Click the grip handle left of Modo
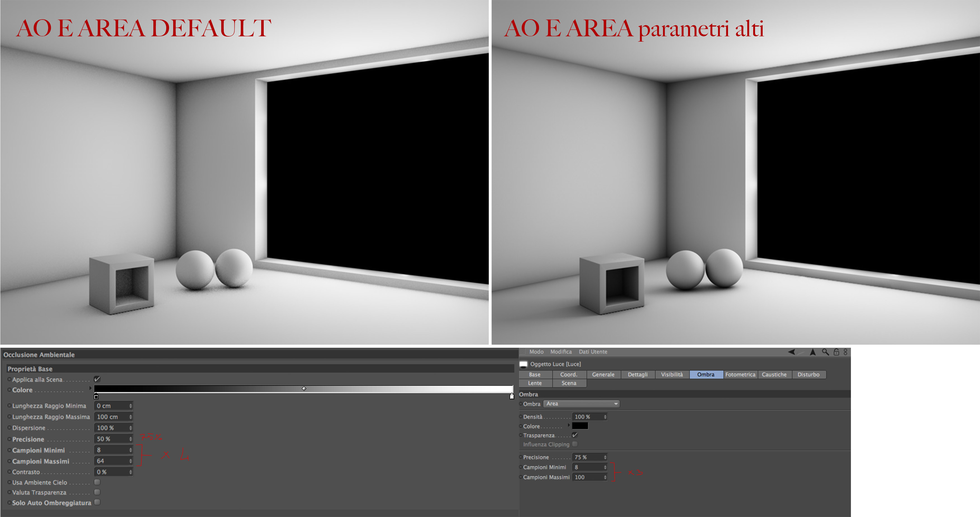The image size is (980, 517). pyautogui.click(x=522, y=352)
